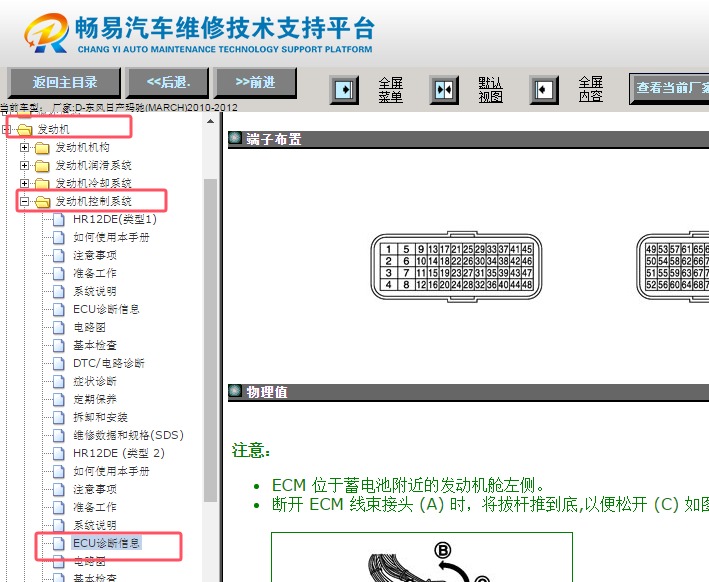Select the 发动机润滑系统 folder icon
709x582 pixels.
point(42,166)
